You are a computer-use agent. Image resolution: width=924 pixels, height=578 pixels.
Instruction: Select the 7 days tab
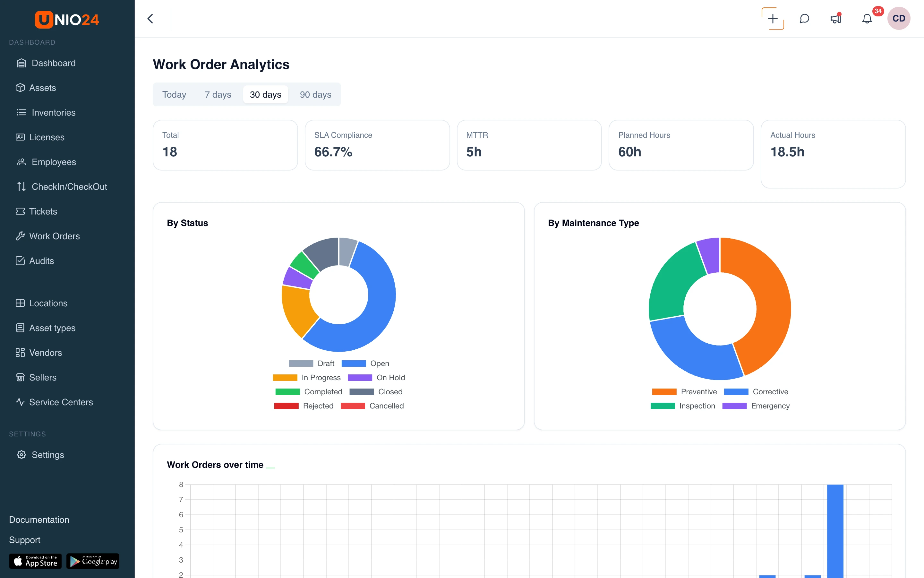click(218, 94)
